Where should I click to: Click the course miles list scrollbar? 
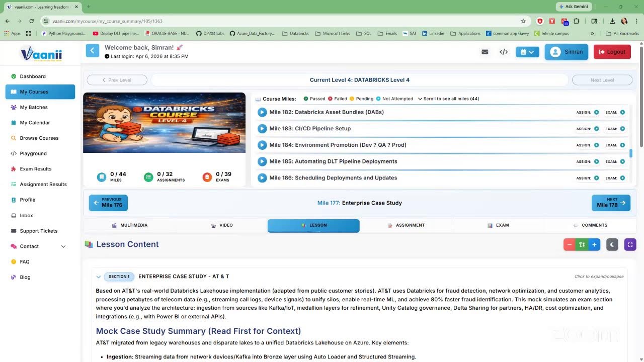(x=631, y=152)
